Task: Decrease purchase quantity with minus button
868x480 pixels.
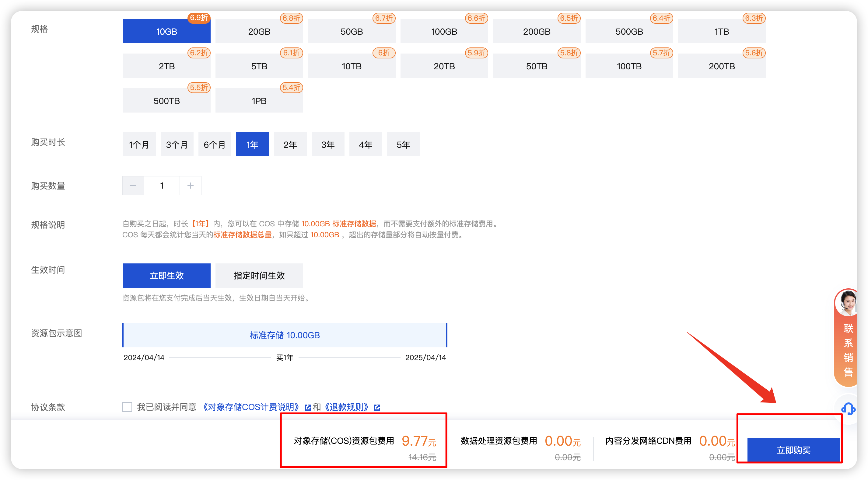Action: coord(133,186)
